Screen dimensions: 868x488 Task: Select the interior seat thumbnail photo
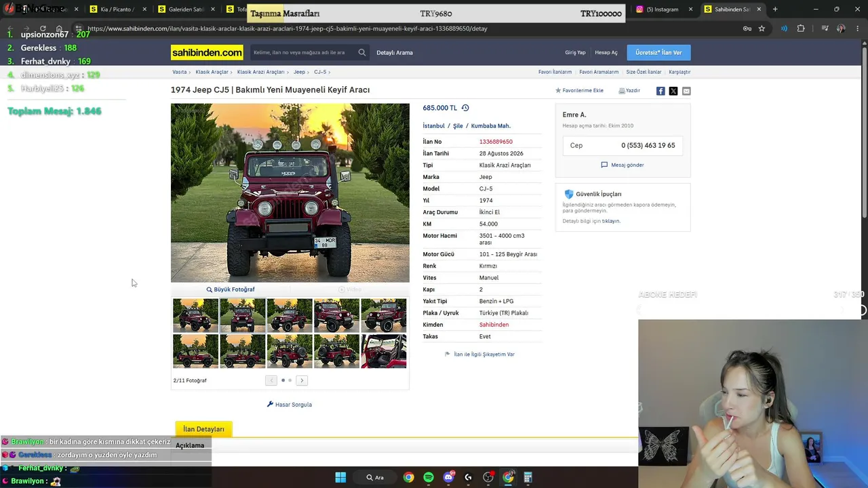click(x=384, y=351)
